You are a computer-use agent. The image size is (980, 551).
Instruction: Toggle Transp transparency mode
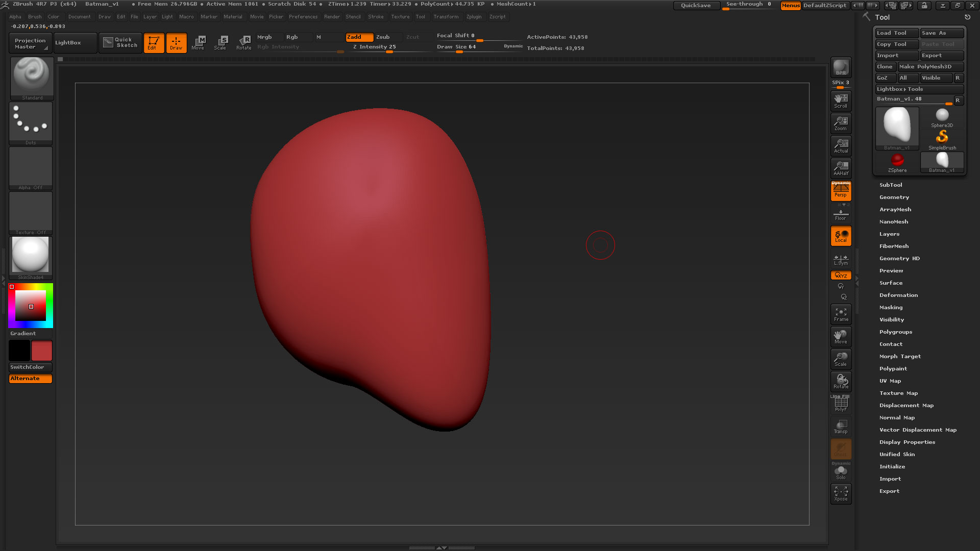click(x=841, y=427)
